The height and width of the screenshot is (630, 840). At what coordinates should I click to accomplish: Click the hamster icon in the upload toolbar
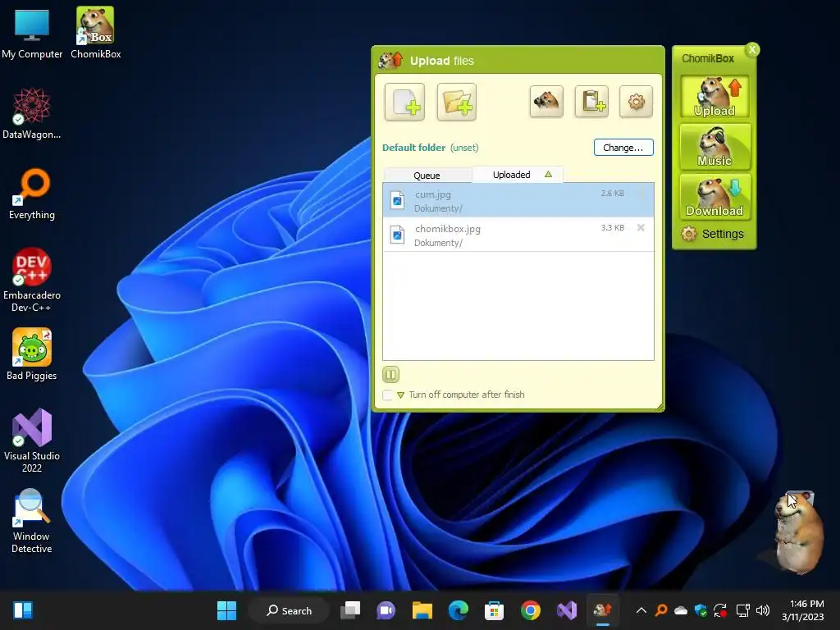pyautogui.click(x=546, y=101)
